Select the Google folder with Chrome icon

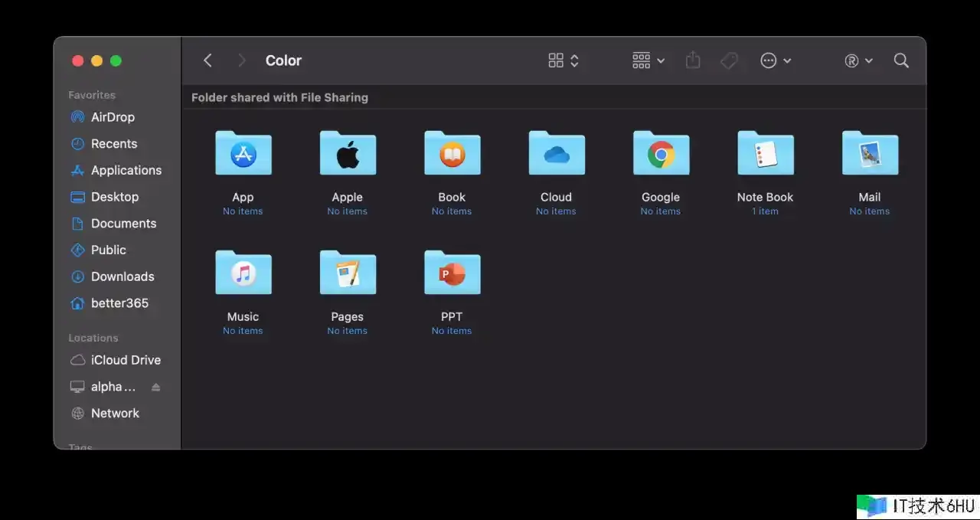click(x=661, y=153)
